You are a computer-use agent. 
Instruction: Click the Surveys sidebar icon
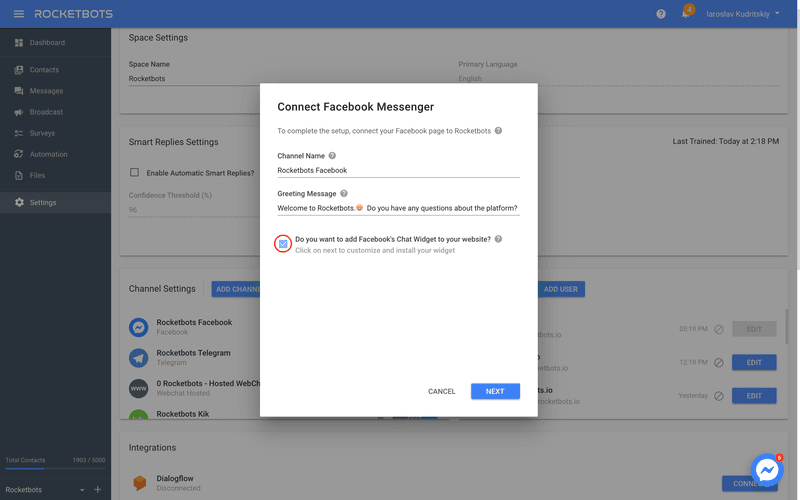click(19, 133)
